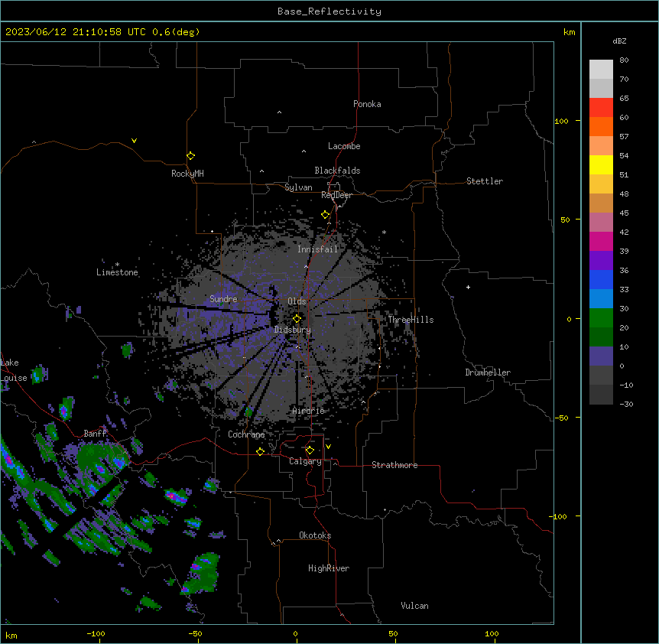Click the slate-purple 10 dBZ legend swatch
The width and height of the screenshot is (659, 644).
pos(601,356)
